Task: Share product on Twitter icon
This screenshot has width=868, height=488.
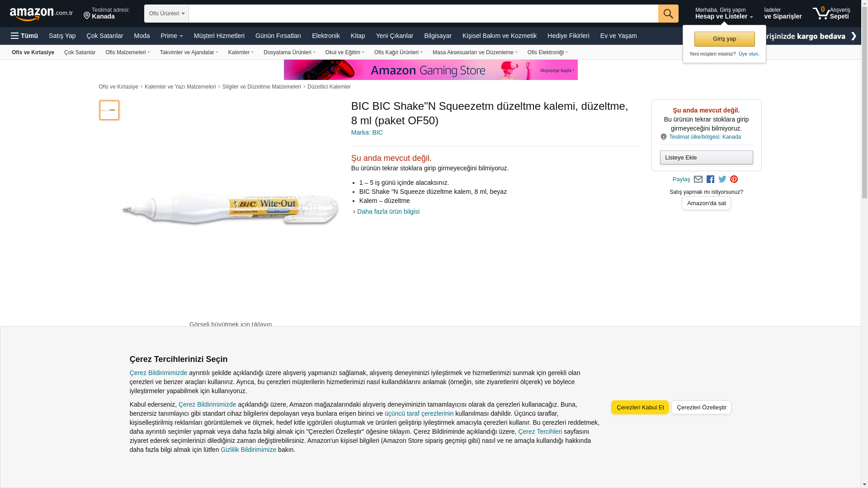Action: coord(722,179)
